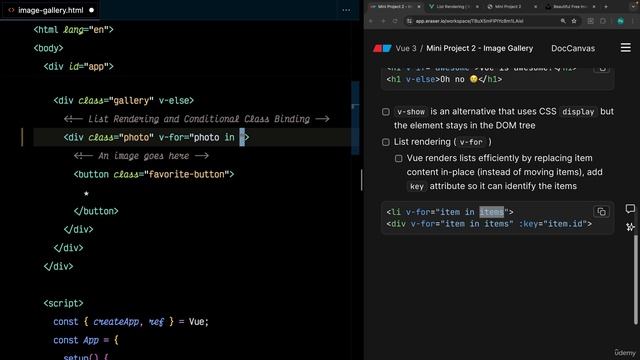Click the const createApp ref line
This screenshot has height=360, width=640.
click(x=131, y=322)
